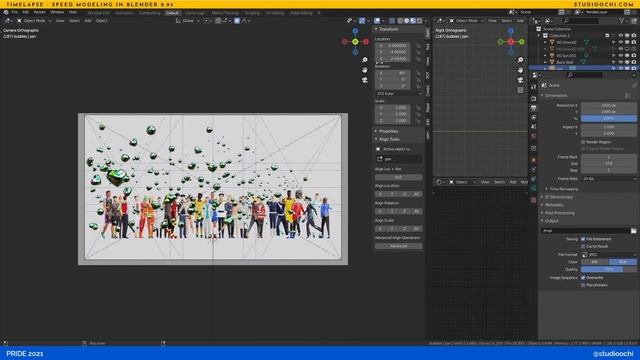
Task: Hide Collection 1 with its eye icon
Action: click(x=620, y=36)
